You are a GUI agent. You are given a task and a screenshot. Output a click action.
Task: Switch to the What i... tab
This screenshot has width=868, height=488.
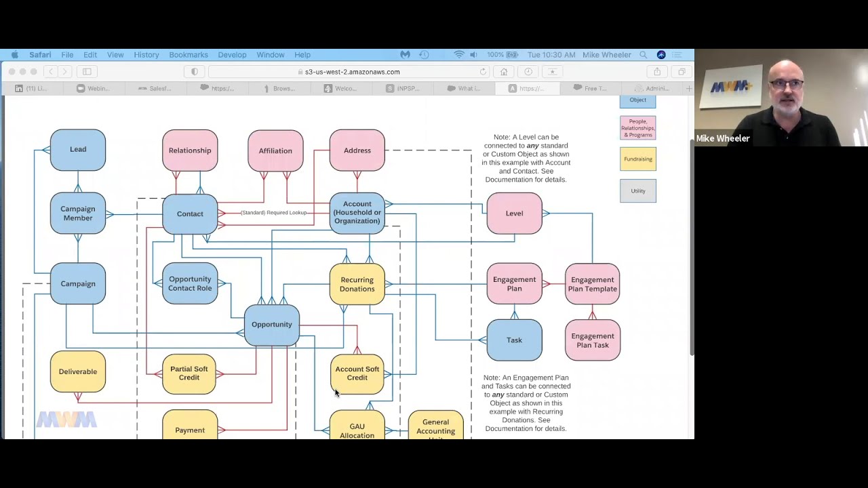(x=465, y=89)
